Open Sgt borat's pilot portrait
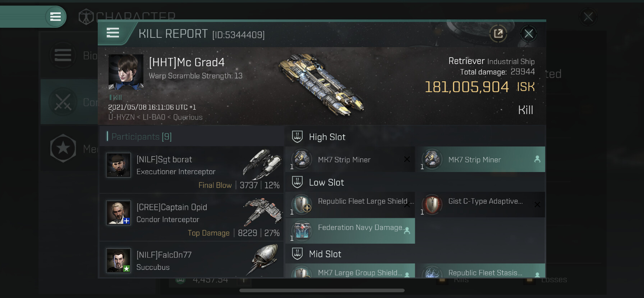The width and height of the screenshot is (644, 298). [118, 165]
